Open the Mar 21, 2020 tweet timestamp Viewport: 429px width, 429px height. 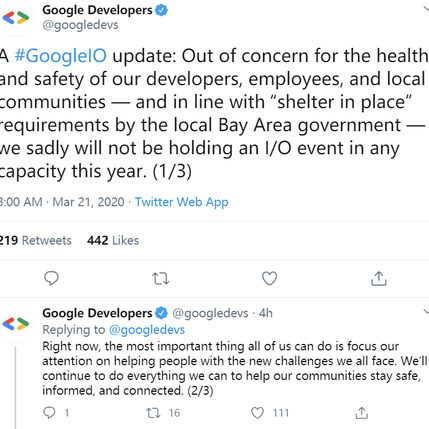tap(88, 202)
